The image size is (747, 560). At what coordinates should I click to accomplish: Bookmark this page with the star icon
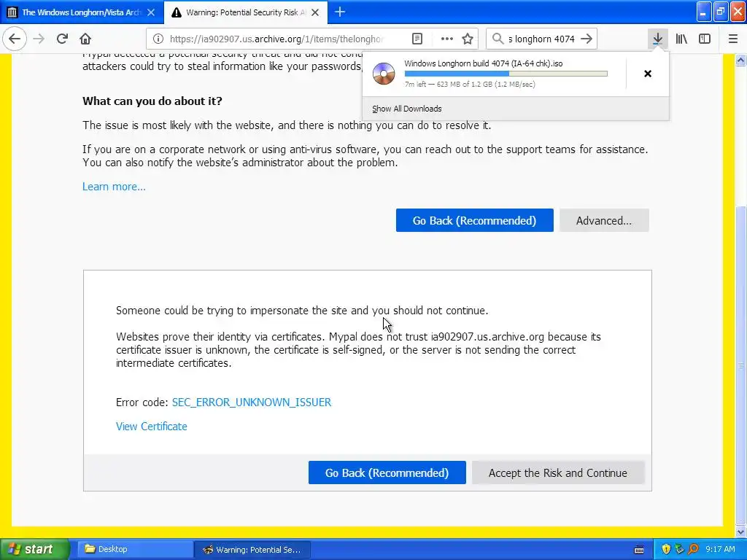(x=468, y=39)
